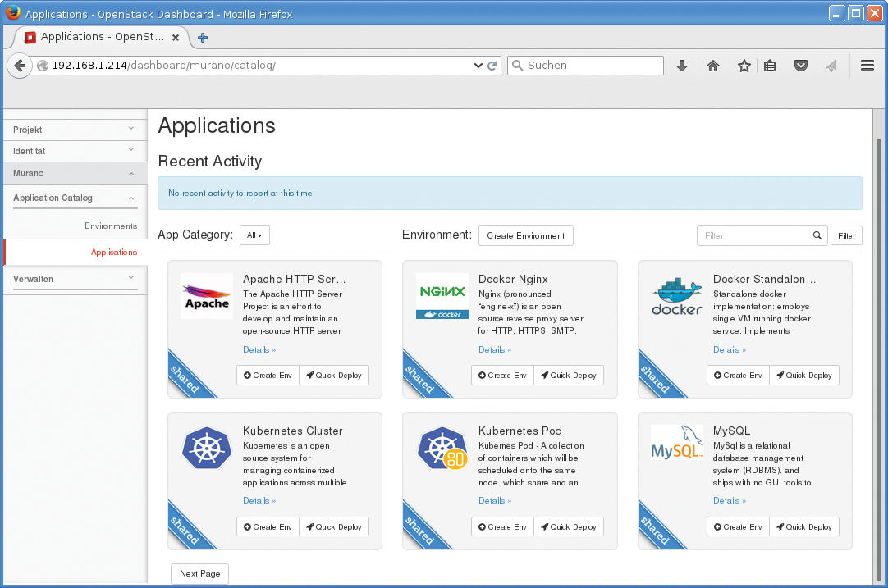Open Details for Docker Nginx
The width and height of the screenshot is (888, 588).
(x=495, y=349)
